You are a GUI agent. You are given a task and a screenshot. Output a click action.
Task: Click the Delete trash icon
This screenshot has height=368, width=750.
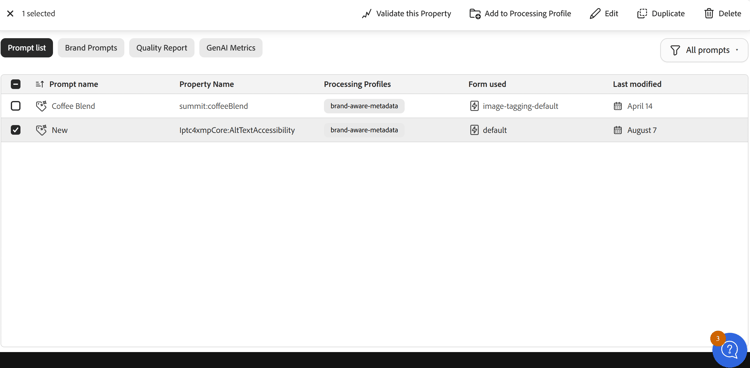coord(708,13)
